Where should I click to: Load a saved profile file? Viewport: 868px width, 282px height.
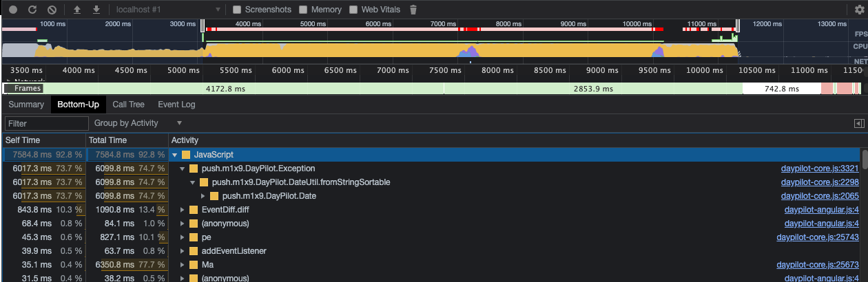[x=76, y=10]
